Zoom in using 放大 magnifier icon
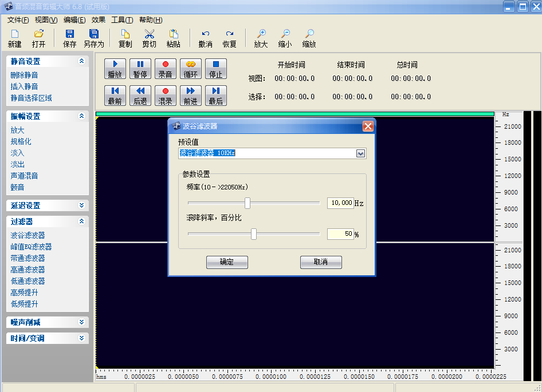 tap(261, 34)
